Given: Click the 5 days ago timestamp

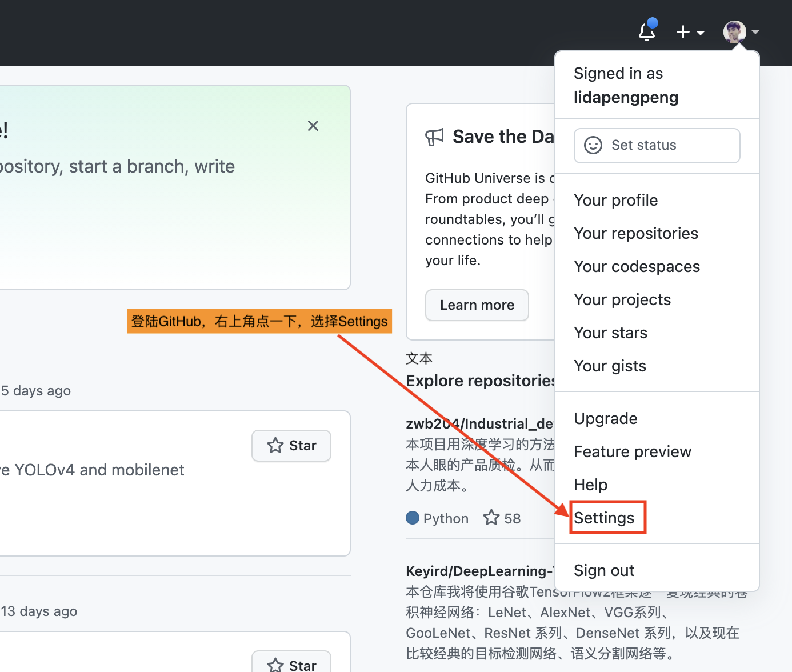Looking at the screenshot, I should click(36, 391).
